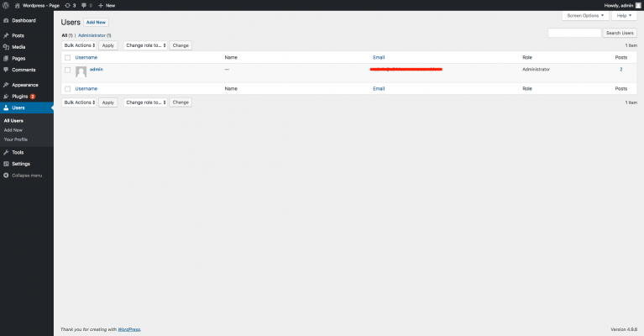The height and width of the screenshot is (336, 644).
Task: Open the Appearance menu item
Action: coord(27,85)
